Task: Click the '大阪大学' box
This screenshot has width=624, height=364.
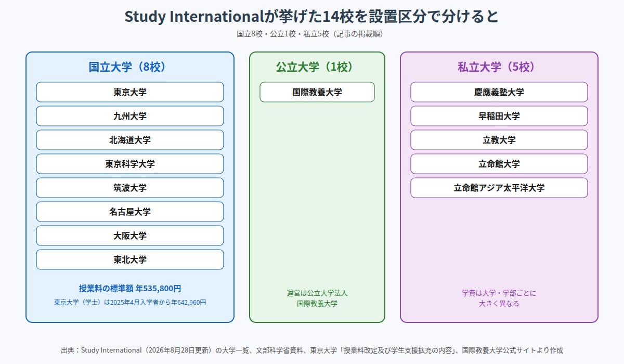Action: click(130, 236)
